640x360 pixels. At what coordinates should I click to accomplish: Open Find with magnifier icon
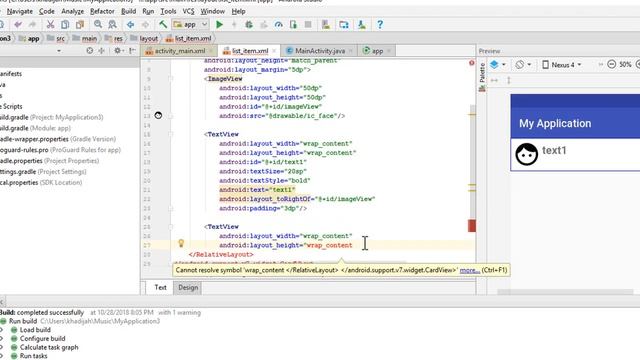[98, 24]
